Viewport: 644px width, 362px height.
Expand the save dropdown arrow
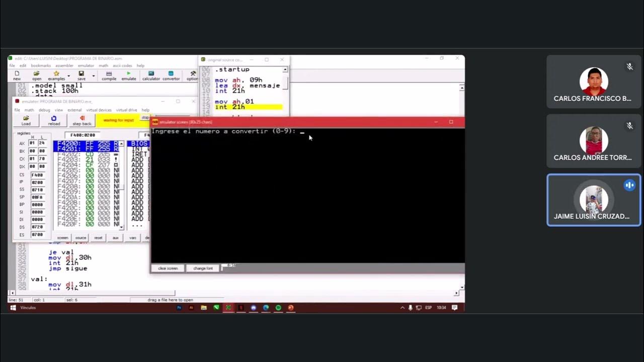(93, 76)
